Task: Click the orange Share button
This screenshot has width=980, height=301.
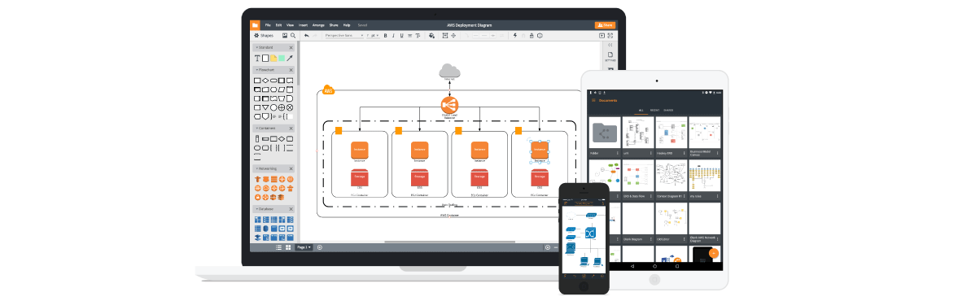Action: click(x=605, y=25)
